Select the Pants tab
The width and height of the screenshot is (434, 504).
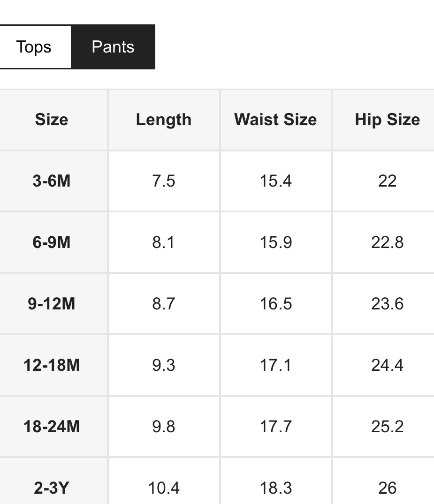pos(113,47)
